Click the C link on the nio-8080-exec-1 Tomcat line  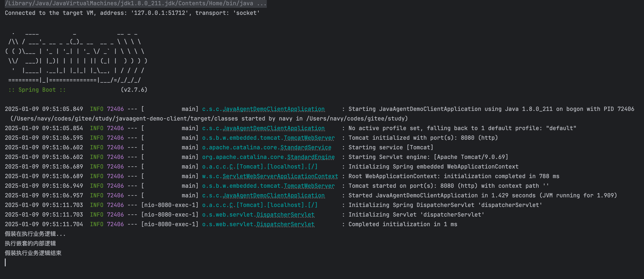pyautogui.click(x=231, y=205)
